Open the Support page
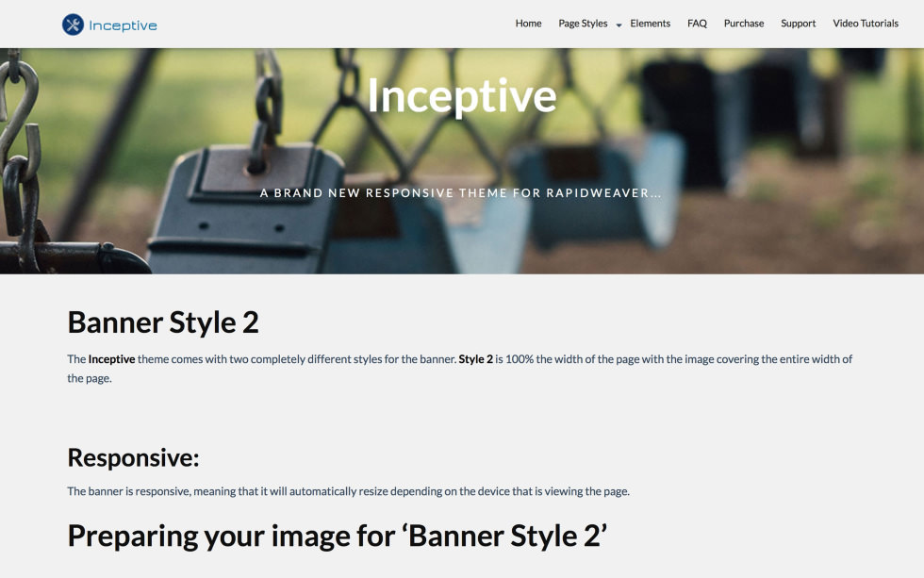This screenshot has width=924, height=578. pos(798,24)
